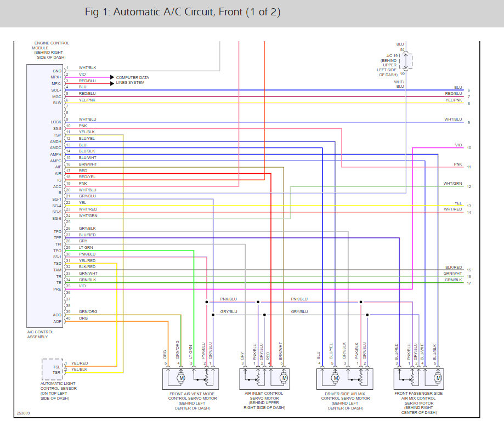
Task: Click the figure title 'Fig 1: Automatic A/C Circuit'
Action: pyautogui.click(x=183, y=12)
